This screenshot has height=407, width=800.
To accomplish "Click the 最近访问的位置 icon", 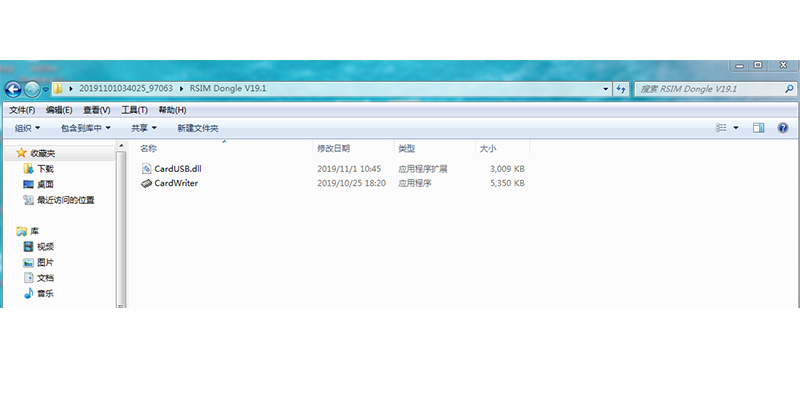I will click(x=29, y=200).
